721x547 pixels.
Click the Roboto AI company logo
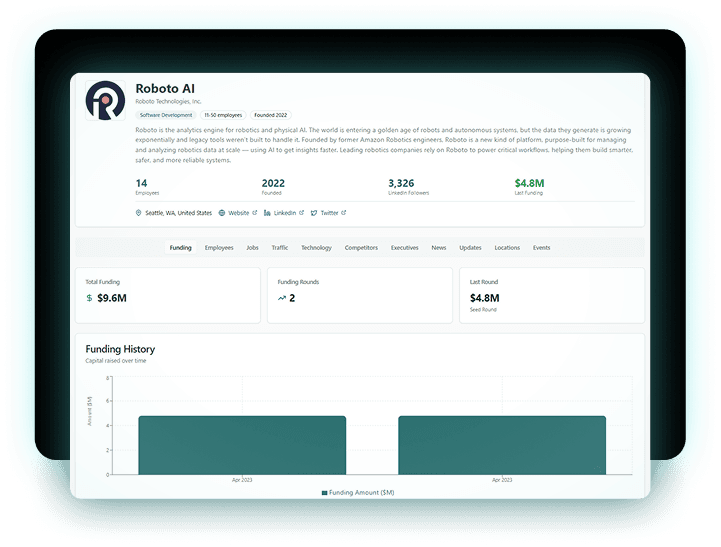[x=105, y=100]
